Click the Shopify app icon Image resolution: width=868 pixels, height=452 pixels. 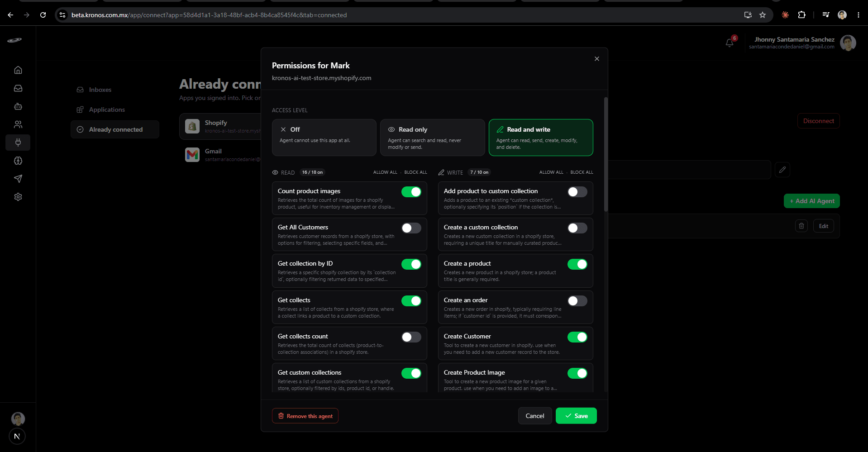(192, 126)
